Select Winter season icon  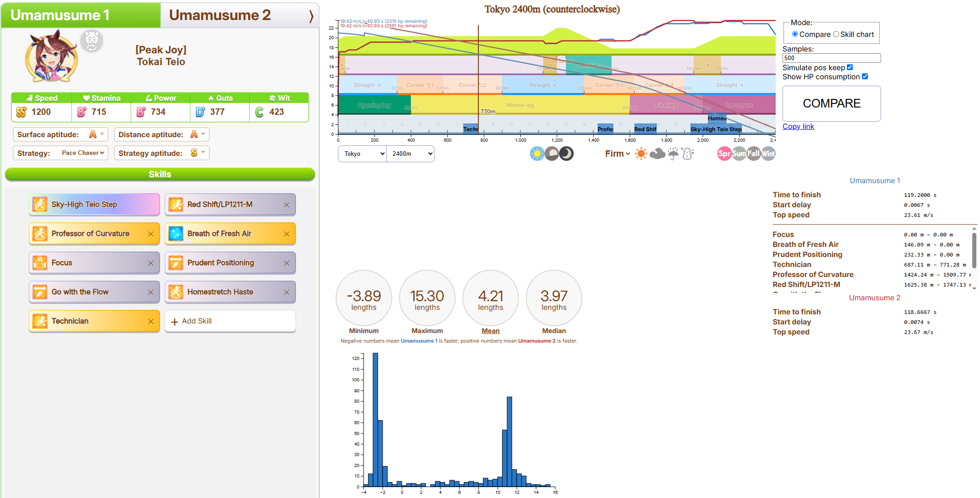click(768, 154)
